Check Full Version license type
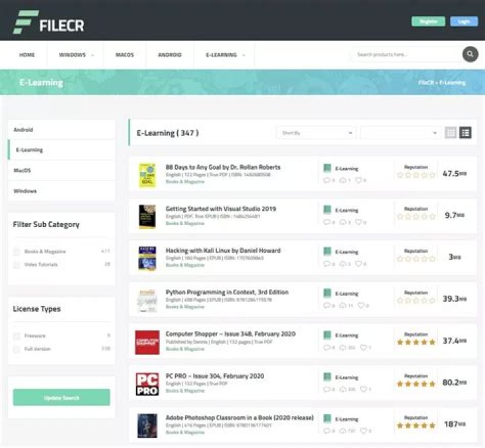 tap(17, 349)
